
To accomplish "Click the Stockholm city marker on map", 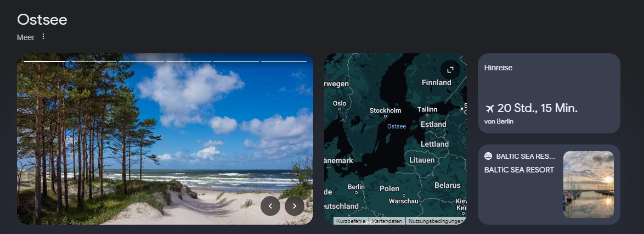I will (x=386, y=116).
